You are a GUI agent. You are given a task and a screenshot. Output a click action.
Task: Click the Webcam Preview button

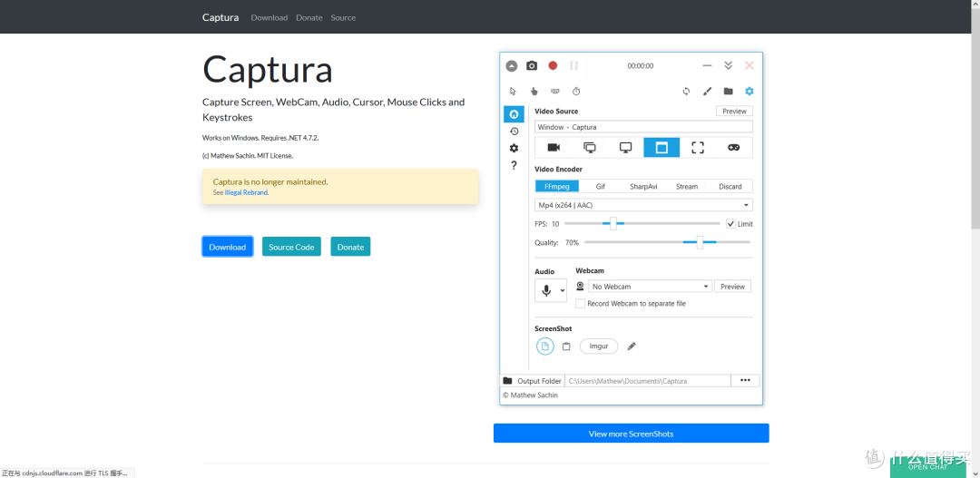coord(732,287)
